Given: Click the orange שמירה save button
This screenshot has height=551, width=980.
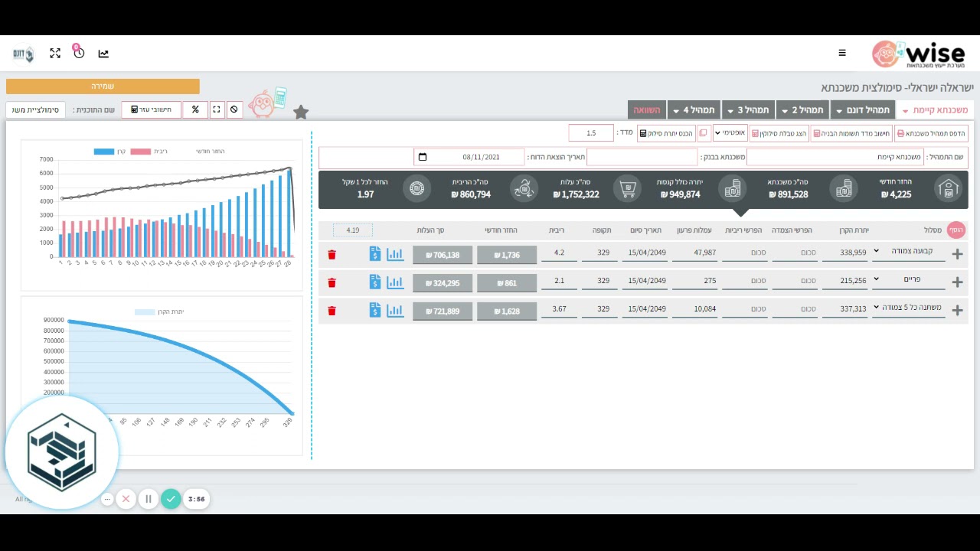Looking at the screenshot, I should 103,86.
